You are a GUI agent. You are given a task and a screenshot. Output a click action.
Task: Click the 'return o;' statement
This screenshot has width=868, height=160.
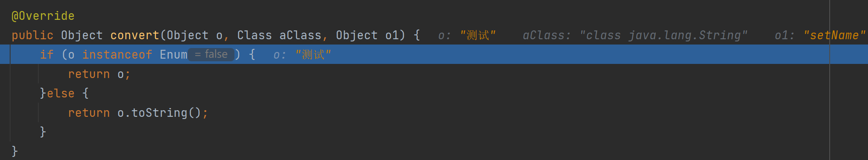tap(99, 74)
